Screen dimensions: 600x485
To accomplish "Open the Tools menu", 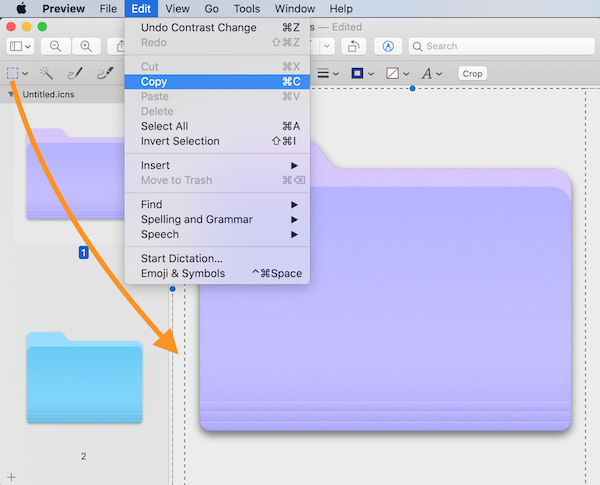I will pos(247,8).
